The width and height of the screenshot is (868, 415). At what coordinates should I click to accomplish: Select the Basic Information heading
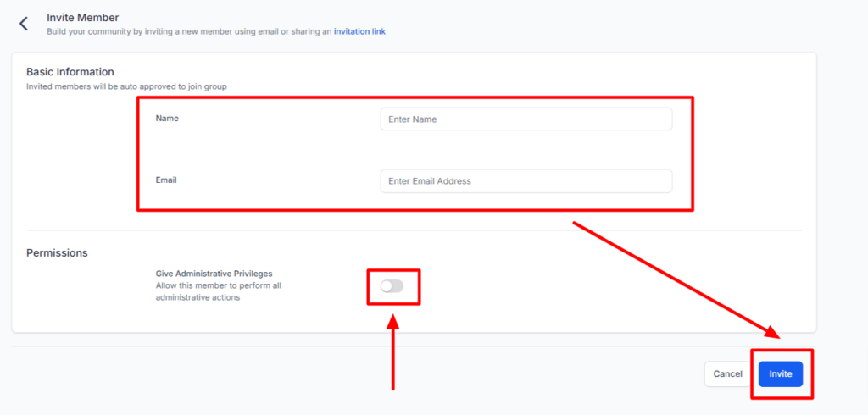[70, 72]
